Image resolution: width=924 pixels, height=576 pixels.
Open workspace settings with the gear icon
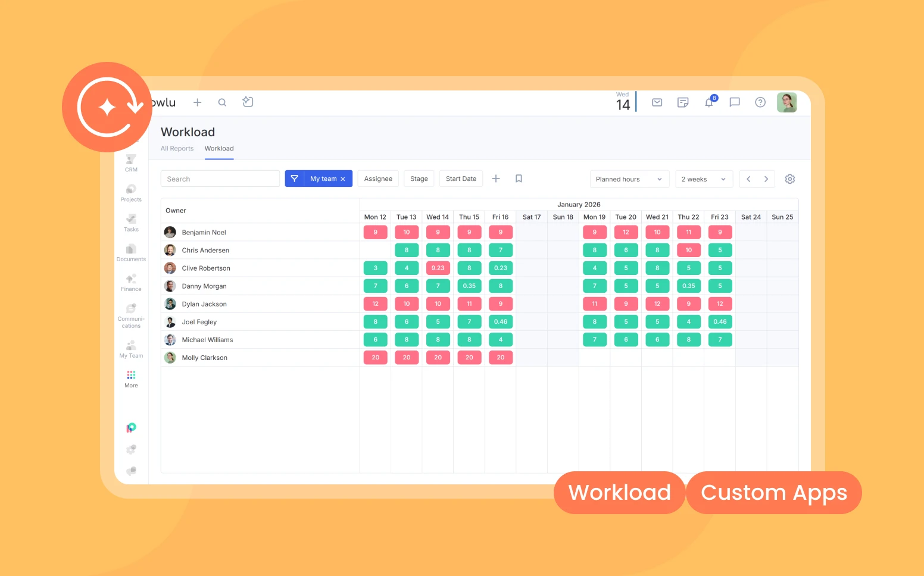790,179
